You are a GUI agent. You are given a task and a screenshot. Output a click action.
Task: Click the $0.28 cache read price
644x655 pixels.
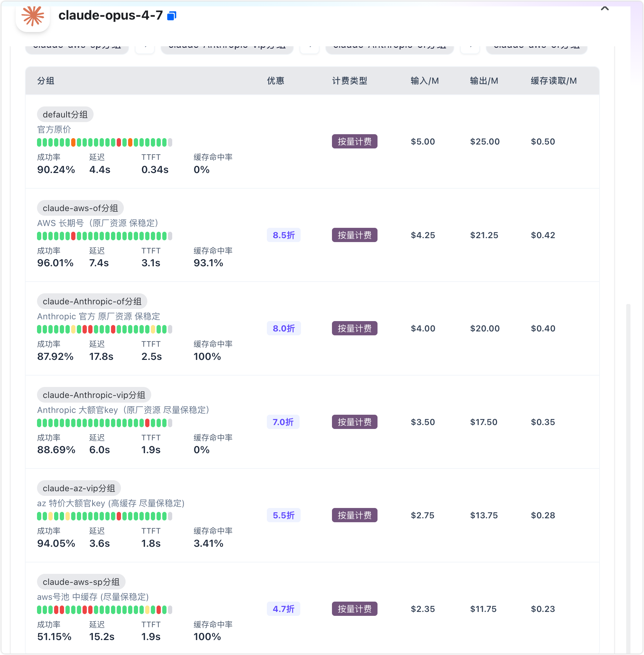coord(543,515)
